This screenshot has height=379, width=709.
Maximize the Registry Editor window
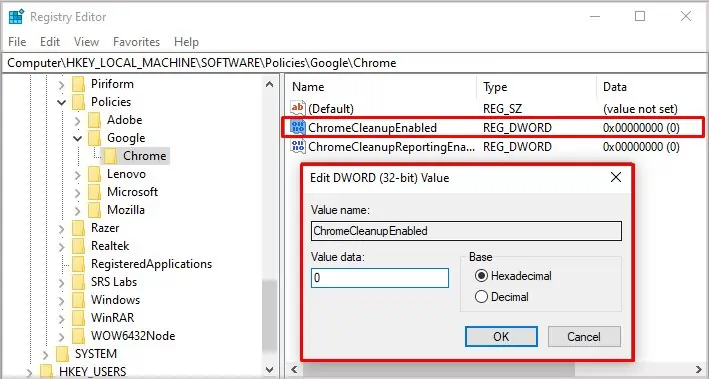tap(640, 16)
